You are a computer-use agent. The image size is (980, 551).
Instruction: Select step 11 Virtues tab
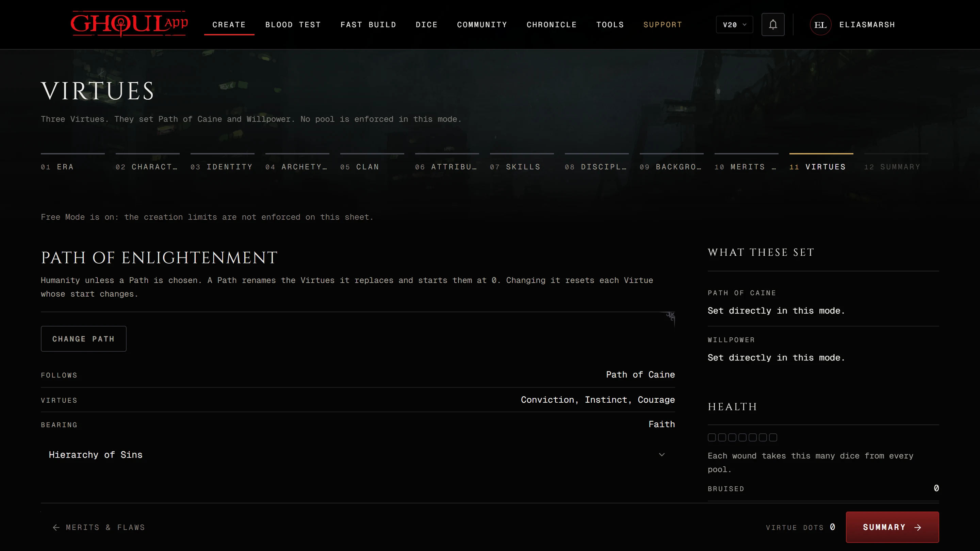click(x=821, y=163)
